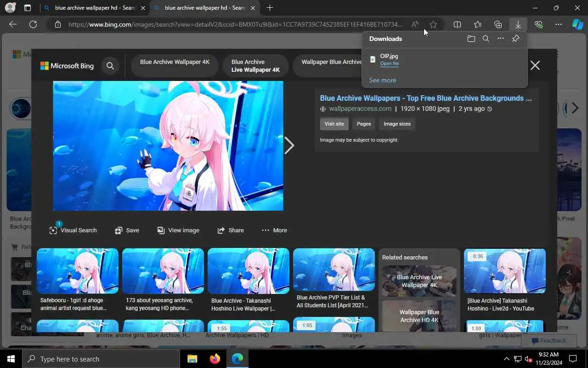The height and width of the screenshot is (368, 588).
Task: Open File Explorer from taskbar
Action: [x=192, y=359]
